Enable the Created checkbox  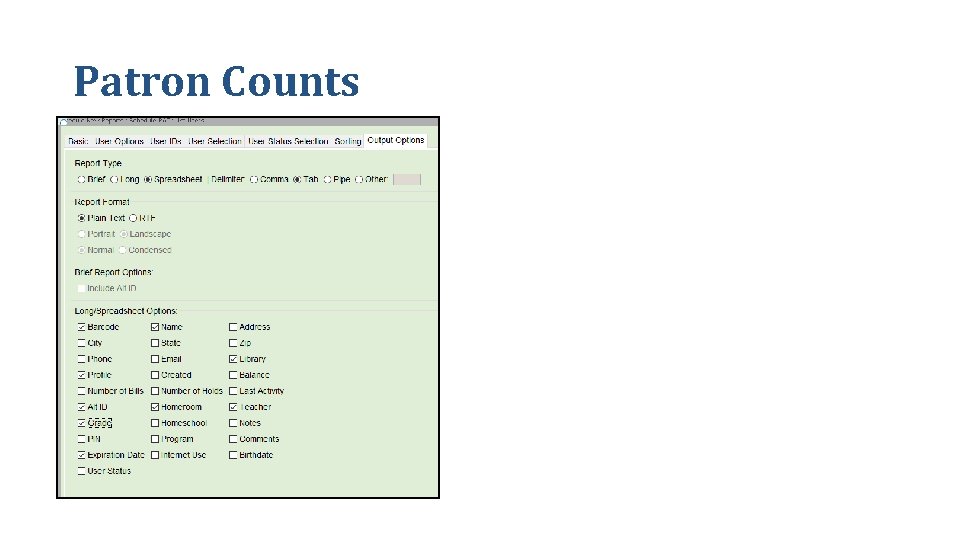155,375
